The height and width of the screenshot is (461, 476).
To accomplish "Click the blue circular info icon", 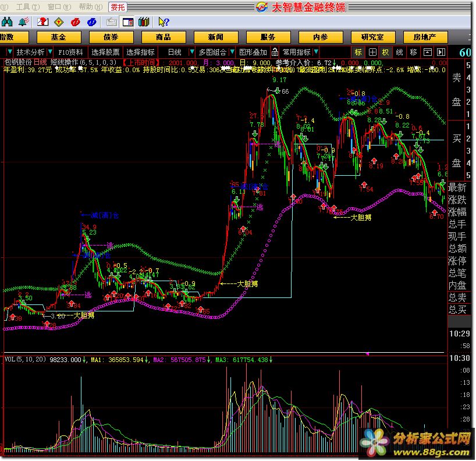I will [92, 22].
